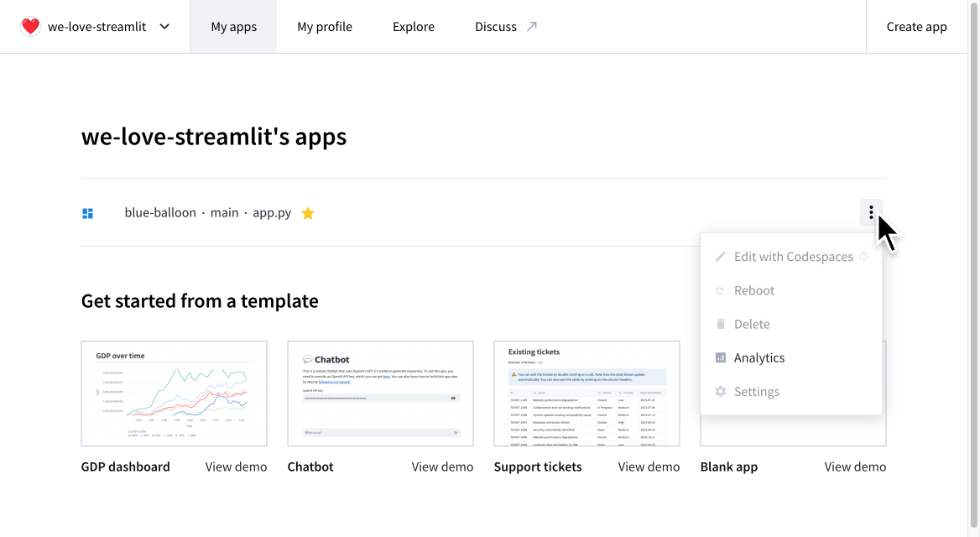
Task: Click the Streamlit heart logo
Action: pos(30,26)
